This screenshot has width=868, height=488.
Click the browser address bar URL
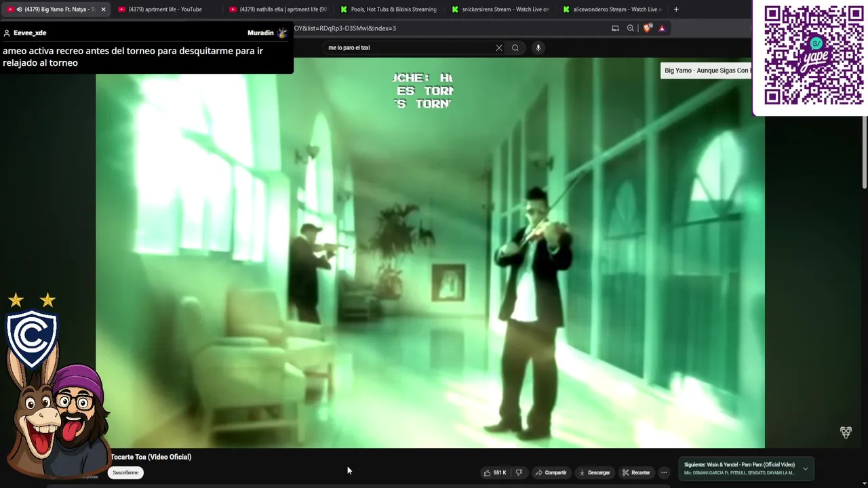tap(344, 28)
